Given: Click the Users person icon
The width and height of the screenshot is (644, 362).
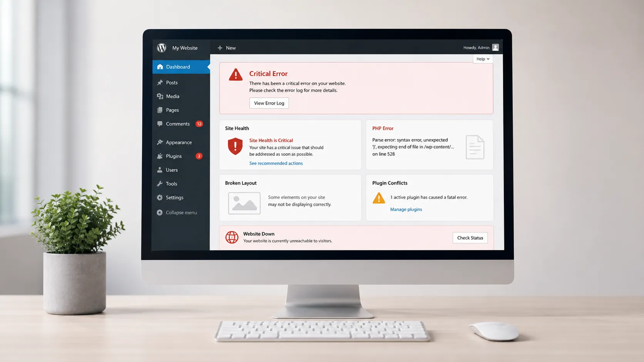Looking at the screenshot, I should (160, 170).
